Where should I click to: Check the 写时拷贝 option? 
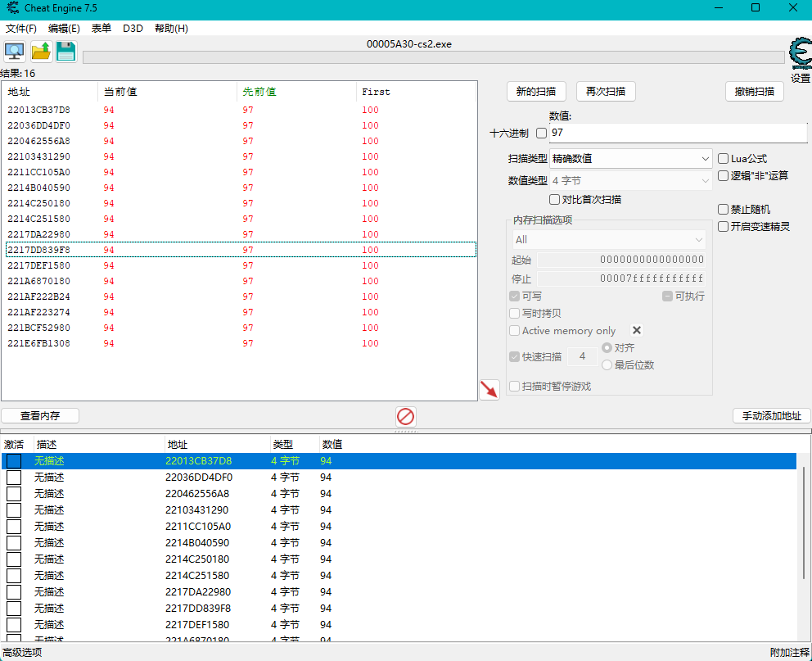(514, 314)
